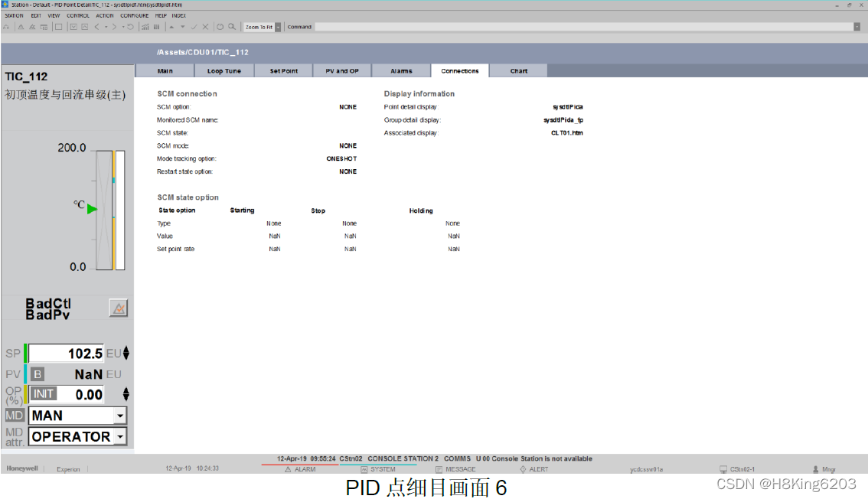Open the back history dropdown arrow

coord(106,27)
